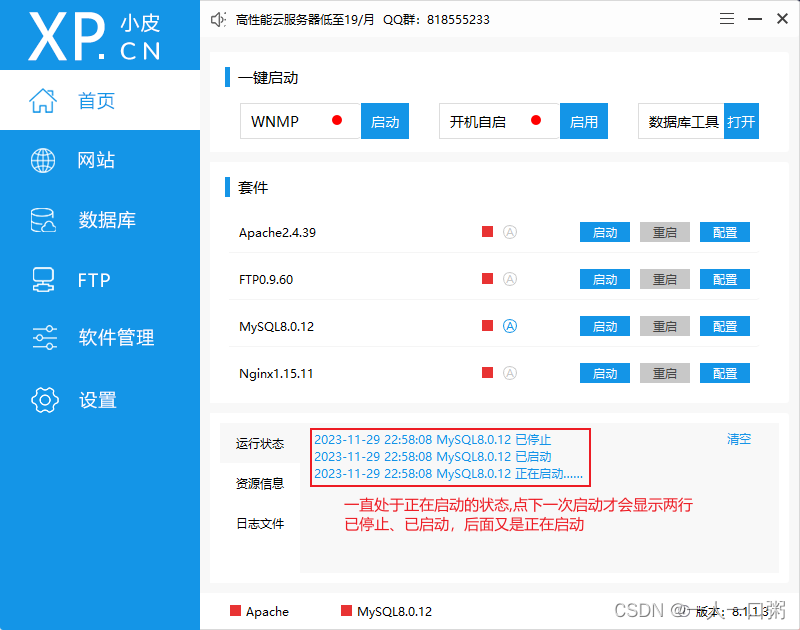Toggle auto-start for MySQL8.0.12
This screenshot has width=800, height=630.
tap(510, 325)
